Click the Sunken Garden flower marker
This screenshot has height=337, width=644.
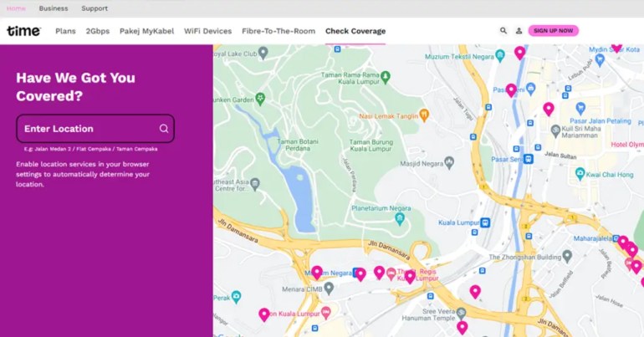(x=260, y=99)
